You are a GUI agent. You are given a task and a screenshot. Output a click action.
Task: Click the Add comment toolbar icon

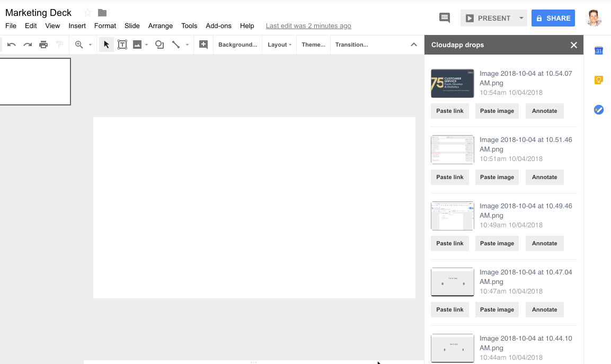(x=203, y=45)
